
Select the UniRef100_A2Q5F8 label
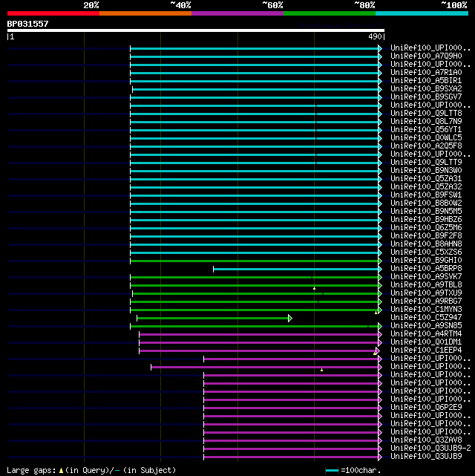(x=426, y=146)
